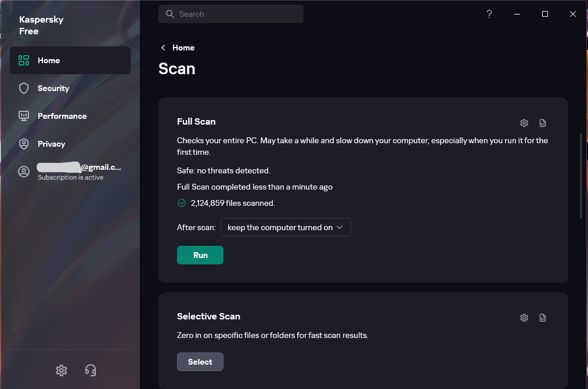View the Selective Scan report icon
The image size is (588, 389).
pos(543,318)
